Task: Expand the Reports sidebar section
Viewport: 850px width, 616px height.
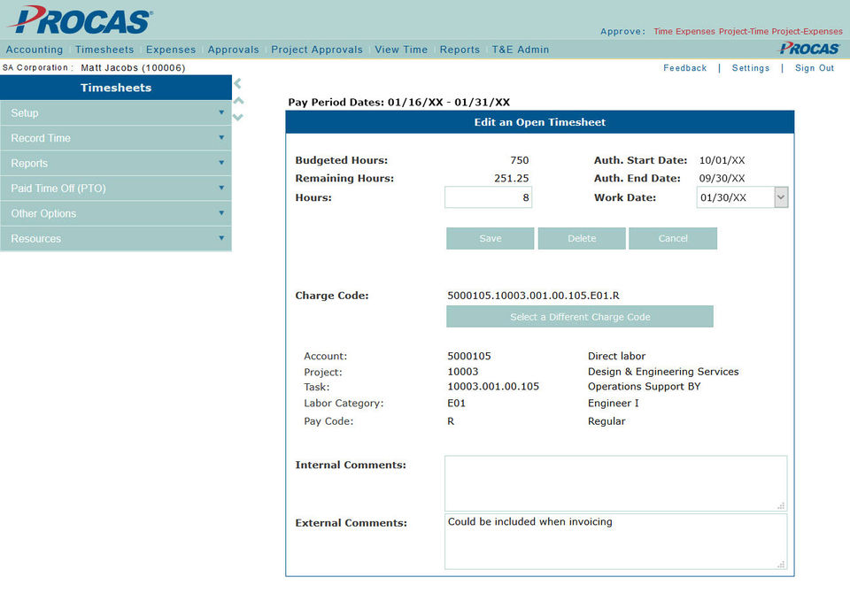Action: pyautogui.click(x=116, y=163)
